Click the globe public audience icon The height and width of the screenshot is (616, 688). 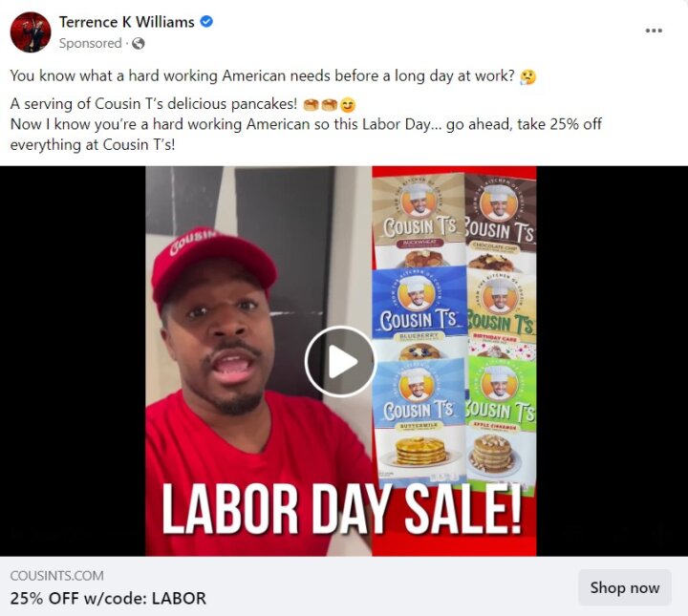(x=139, y=43)
